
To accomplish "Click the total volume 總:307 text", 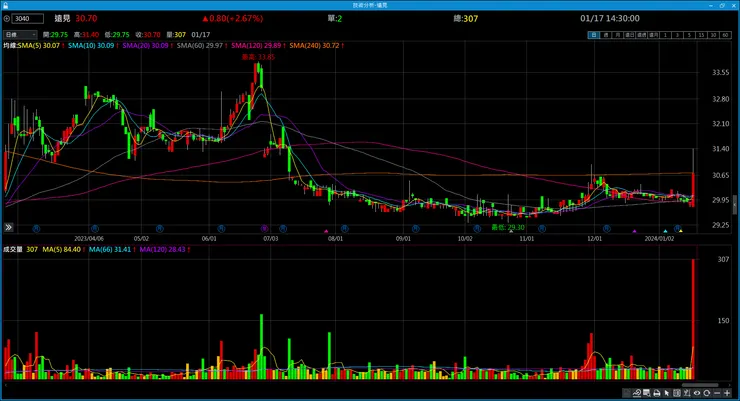I will point(466,18).
